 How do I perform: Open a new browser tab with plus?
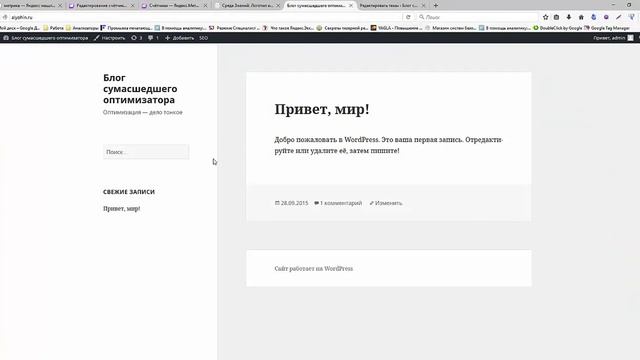coord(436,5)
